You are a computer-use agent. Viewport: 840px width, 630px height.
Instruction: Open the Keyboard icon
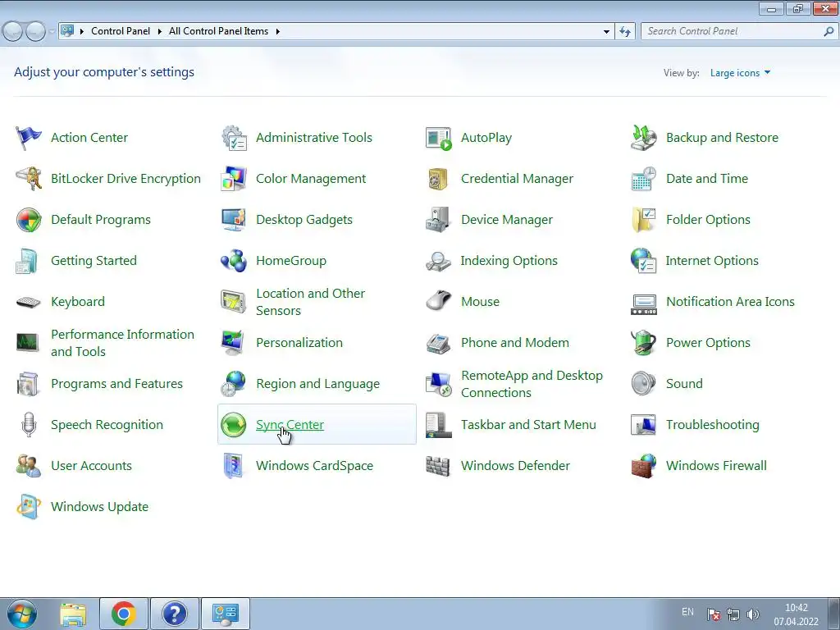29,302
